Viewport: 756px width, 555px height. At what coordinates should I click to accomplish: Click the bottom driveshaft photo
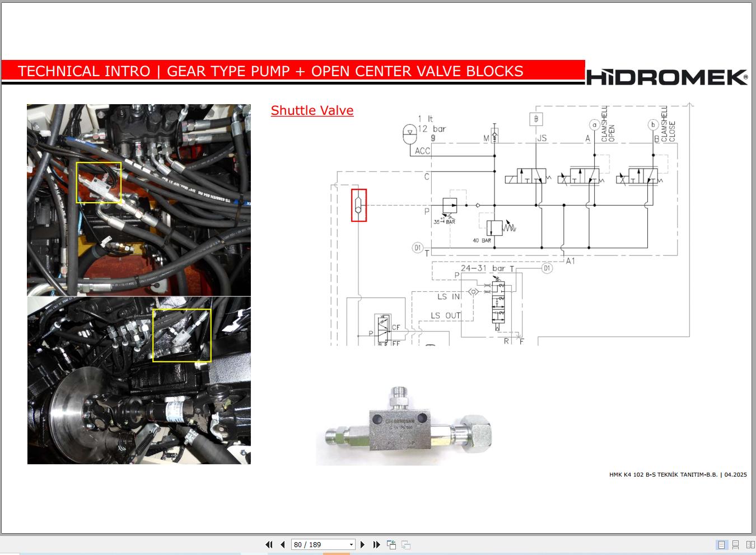coord(139,380)
